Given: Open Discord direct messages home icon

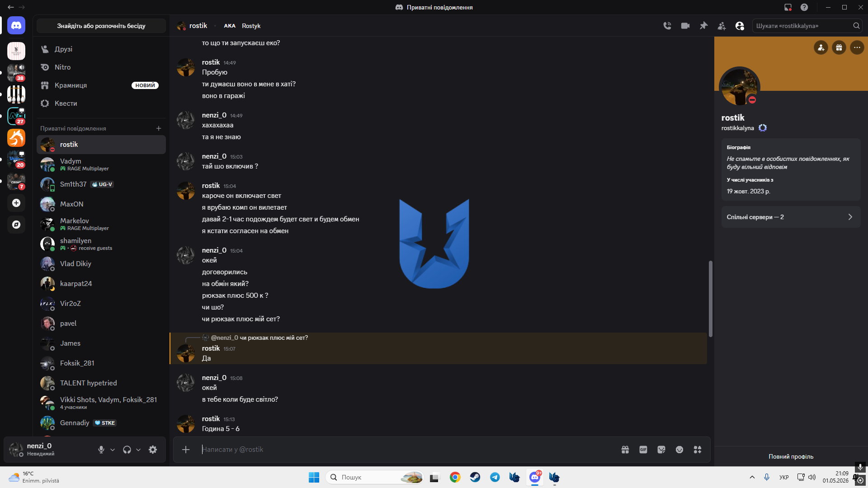Looking at the screenshot, I should tap(16, 26).
